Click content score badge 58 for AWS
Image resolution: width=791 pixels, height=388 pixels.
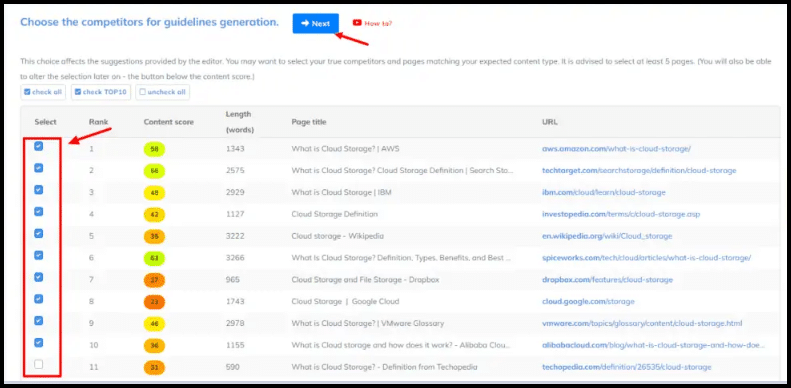pyautogui.click(x=154, y=149)
